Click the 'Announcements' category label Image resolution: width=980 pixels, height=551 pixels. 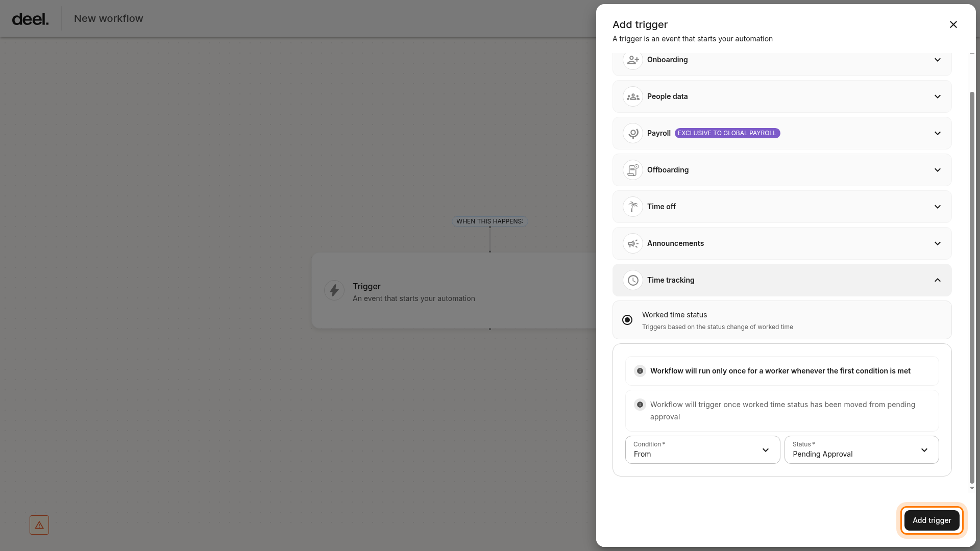tap(675, 243)
